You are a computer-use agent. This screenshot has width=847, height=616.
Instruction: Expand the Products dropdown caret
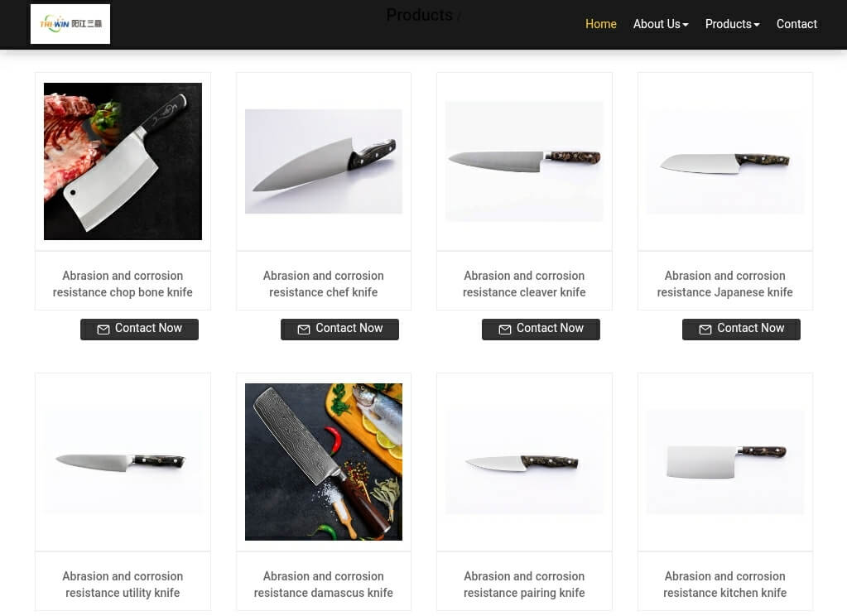pyautogui.click(x=757, y=25)
